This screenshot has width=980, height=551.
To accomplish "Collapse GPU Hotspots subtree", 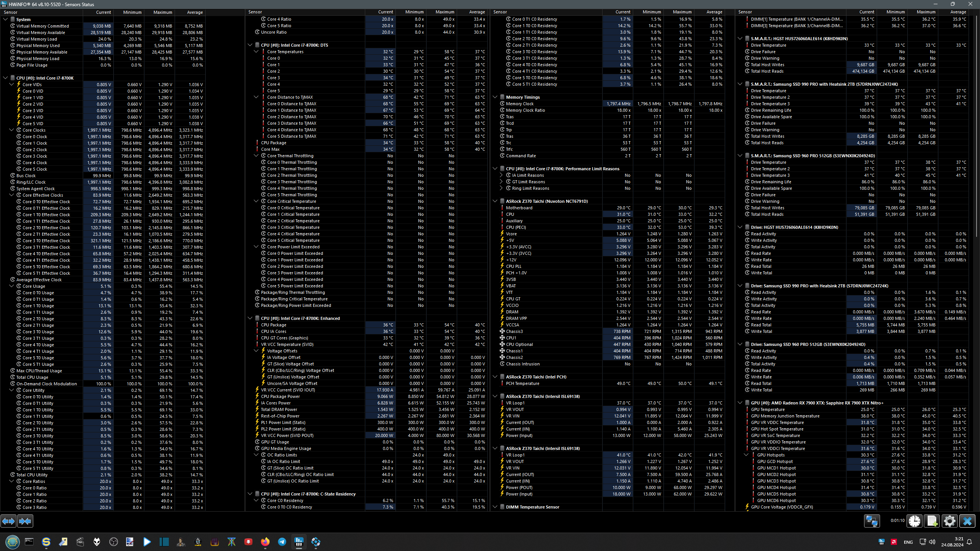I will tap(746, 455).
